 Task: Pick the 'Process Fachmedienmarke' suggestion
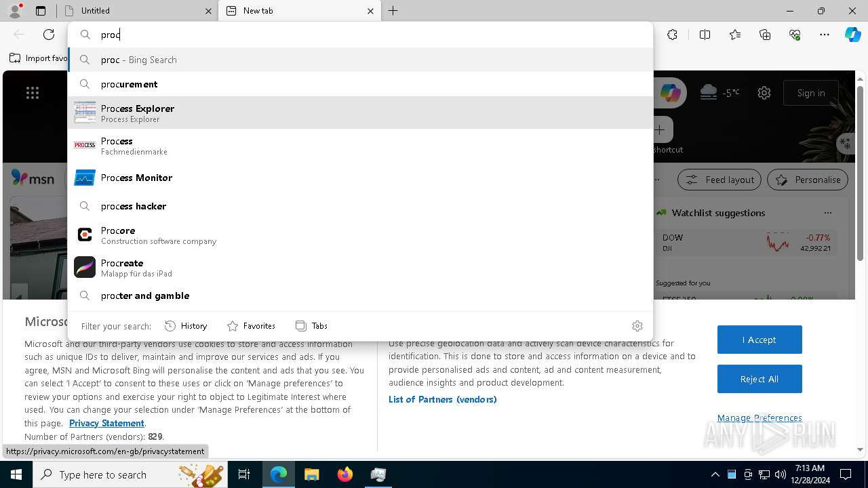[x=360, y=145]
